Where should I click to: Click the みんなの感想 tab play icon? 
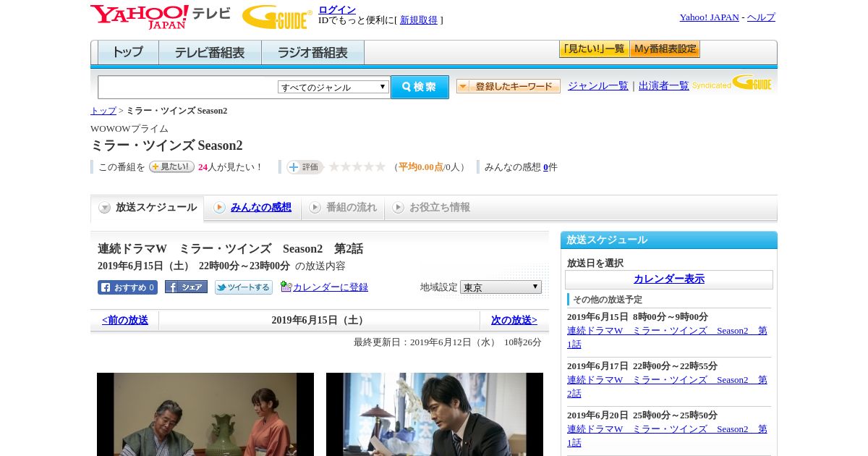pos(220,208)
